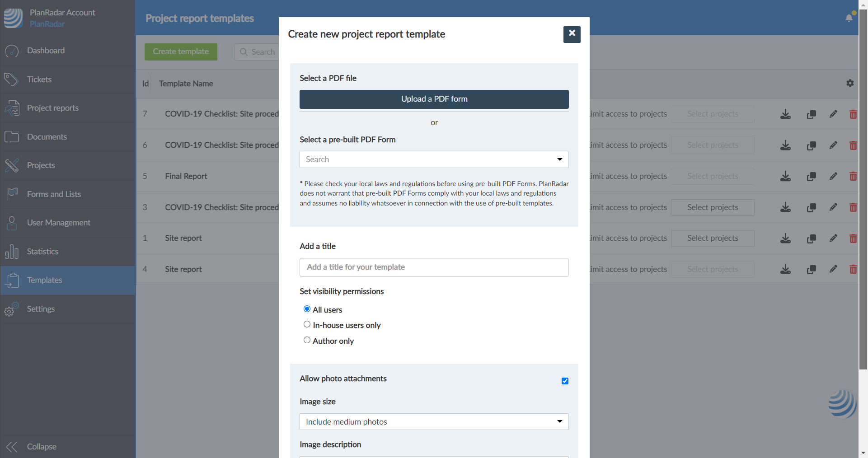The image size is (868, 458).
Task: Edit template 3 with the pencil icon
Action: pyautogui.click(x=833, y=207)
